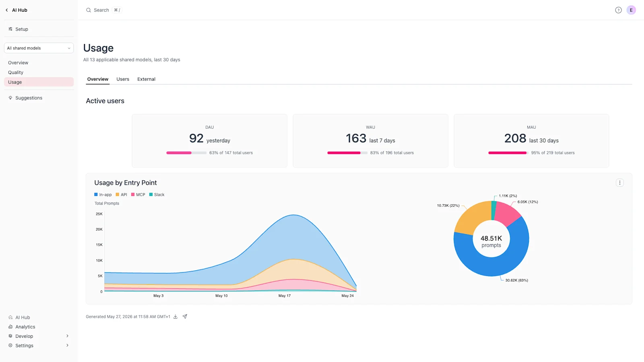Toggle the API legend series
Screen dimensions: 644x362
pos(121,195)
